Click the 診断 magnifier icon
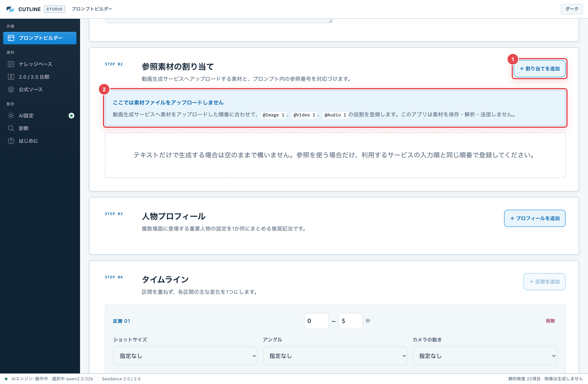Image resolution: width=588 pixels, height=384 pixels. point(11,128)
